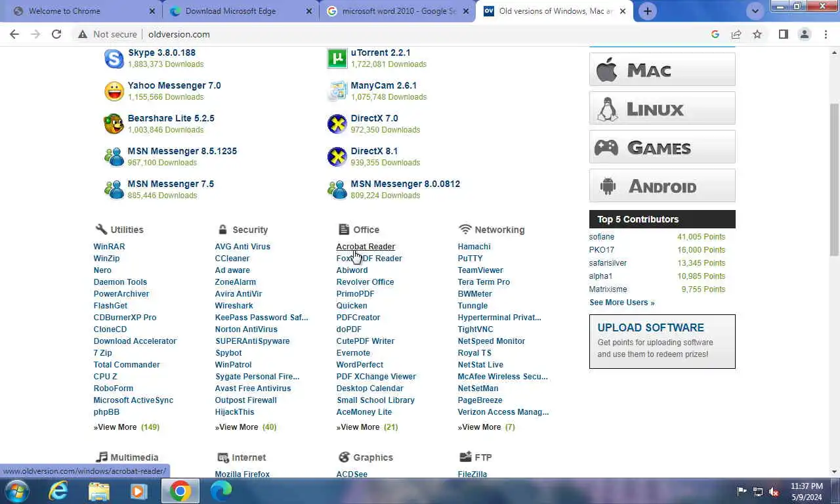The width and height of the screenshot is (840, 504).
Task: Open a new tab with the plus button
Action: coord(647,11)
